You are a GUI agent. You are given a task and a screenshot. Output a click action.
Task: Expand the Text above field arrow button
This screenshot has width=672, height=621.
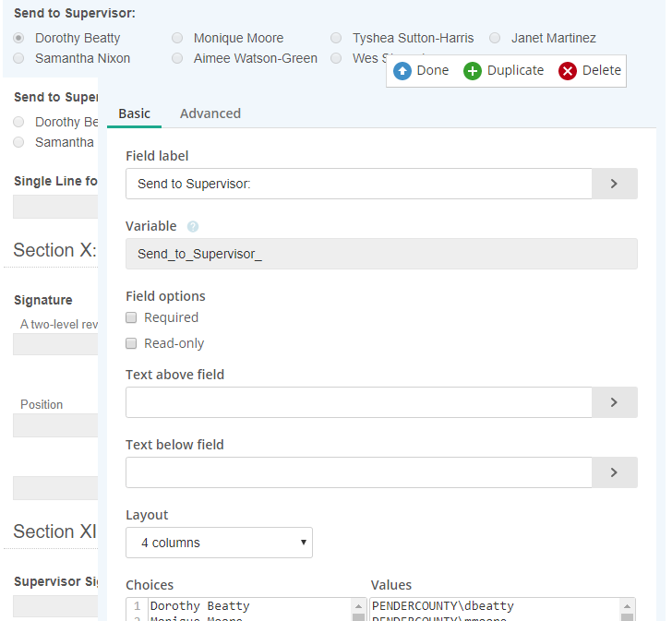point(614,402)
